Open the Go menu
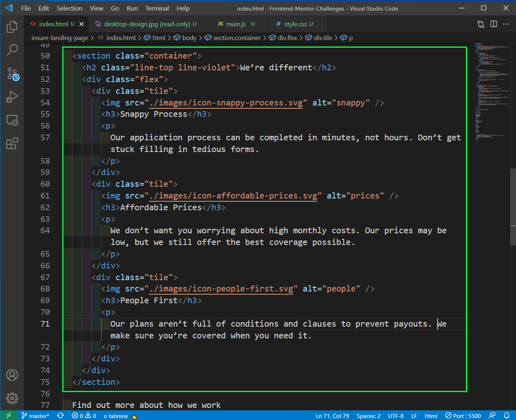 pos(115,8)
